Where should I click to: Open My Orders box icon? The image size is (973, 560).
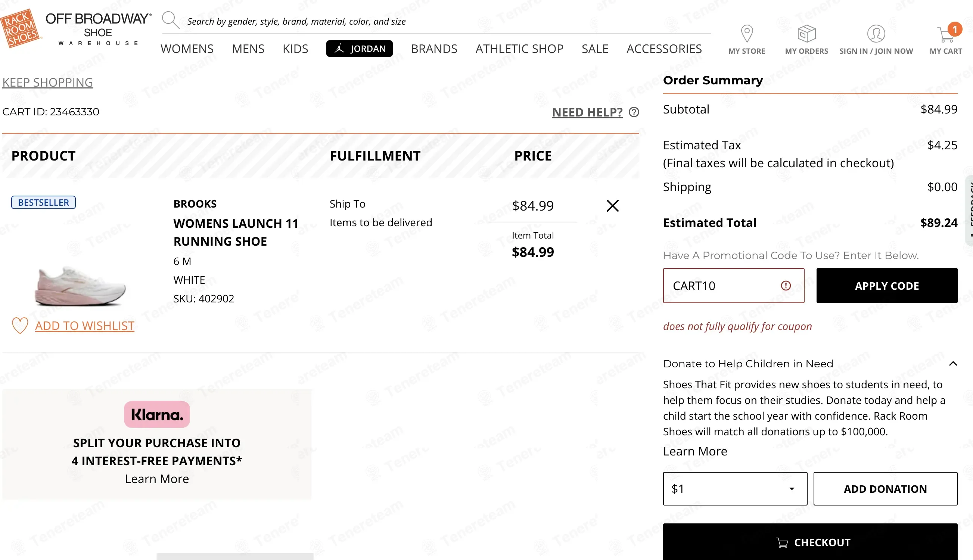[806, 34]
